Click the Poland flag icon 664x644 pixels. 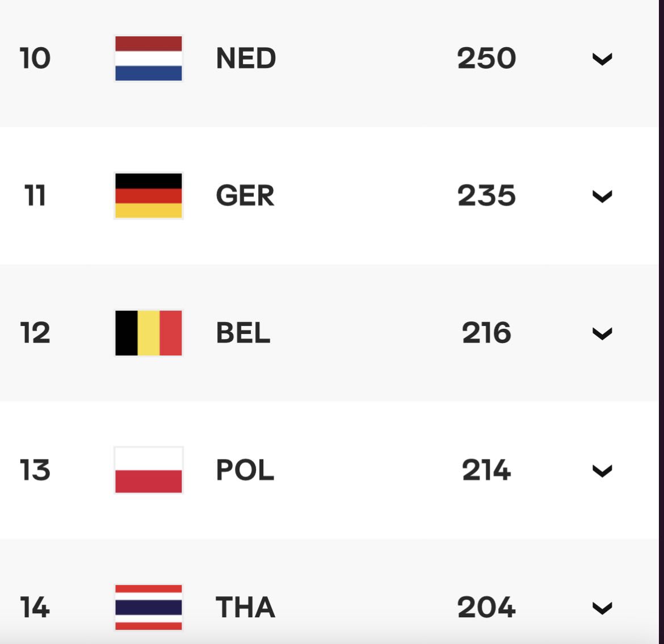[x=149, y=470]
